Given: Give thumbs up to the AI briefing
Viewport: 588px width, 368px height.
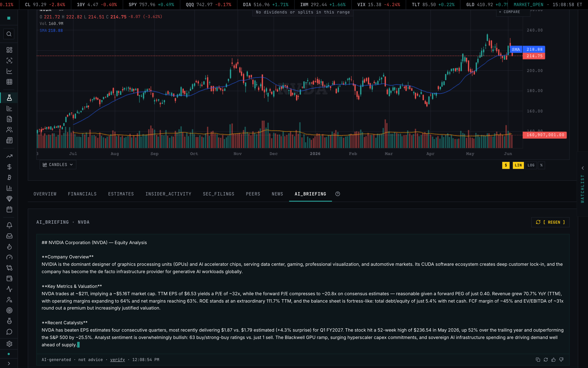Looking at the screenshot, I should pyautogui.click(x=553, y=360).
